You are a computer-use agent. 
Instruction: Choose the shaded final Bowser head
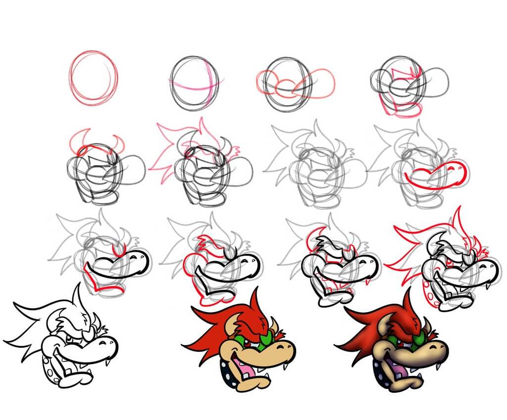pos(392,340)
